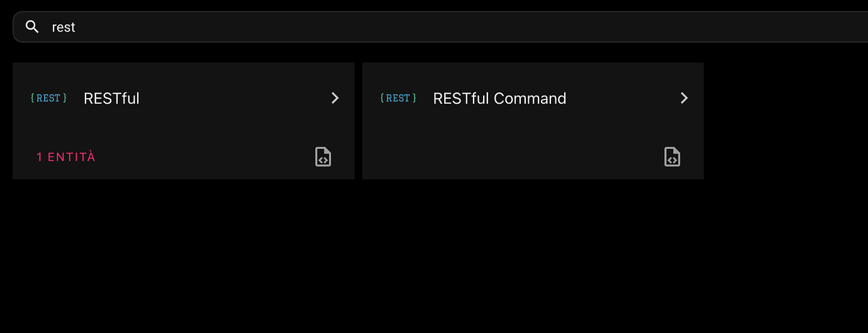Click the word 'ENTITÀ' on RESTful card
This screenshot has height=333, width=868.
coord(72,157)
